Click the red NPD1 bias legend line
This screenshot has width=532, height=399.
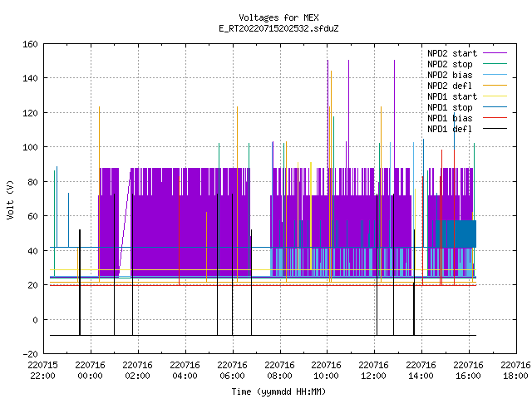pyautogui.click(x=495, y=118)
